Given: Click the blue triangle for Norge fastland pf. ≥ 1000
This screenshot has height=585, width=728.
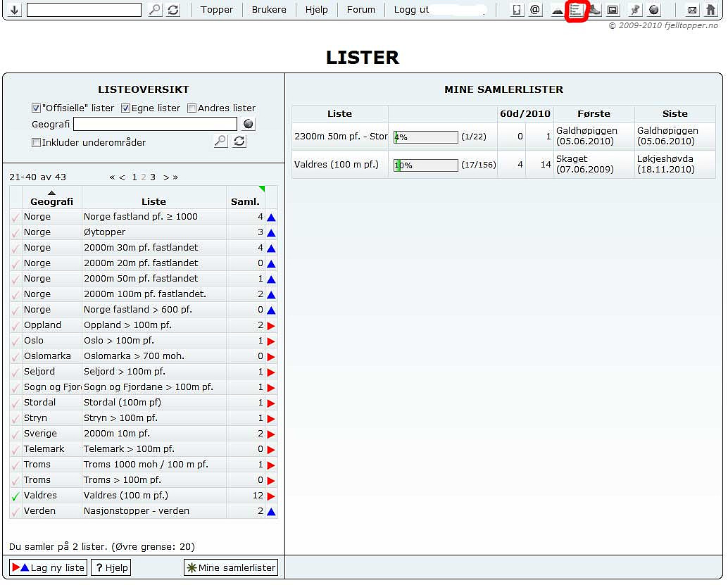Looking at the screenshot, I should point(272,218).
